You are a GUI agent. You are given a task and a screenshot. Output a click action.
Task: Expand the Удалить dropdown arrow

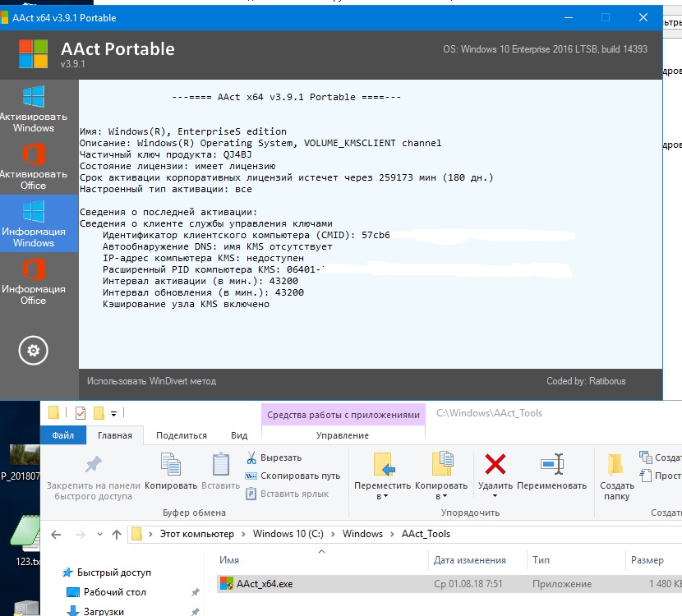(495, 496)
